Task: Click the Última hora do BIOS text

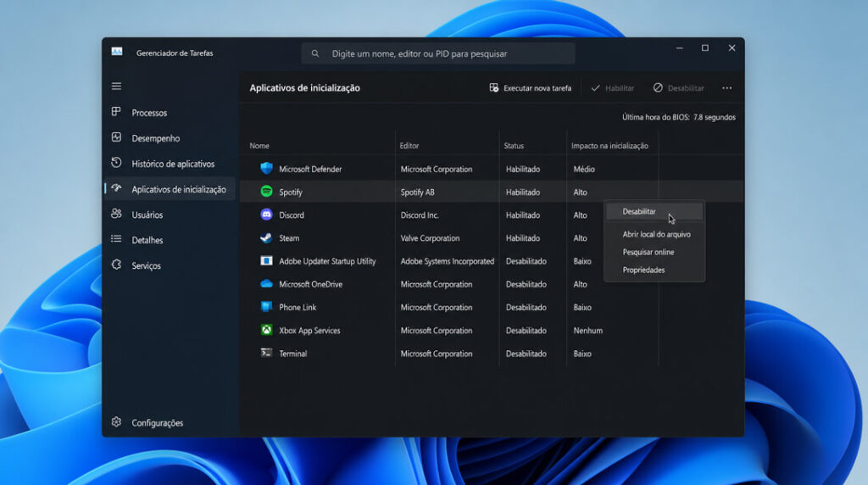Action: (679, 117)
